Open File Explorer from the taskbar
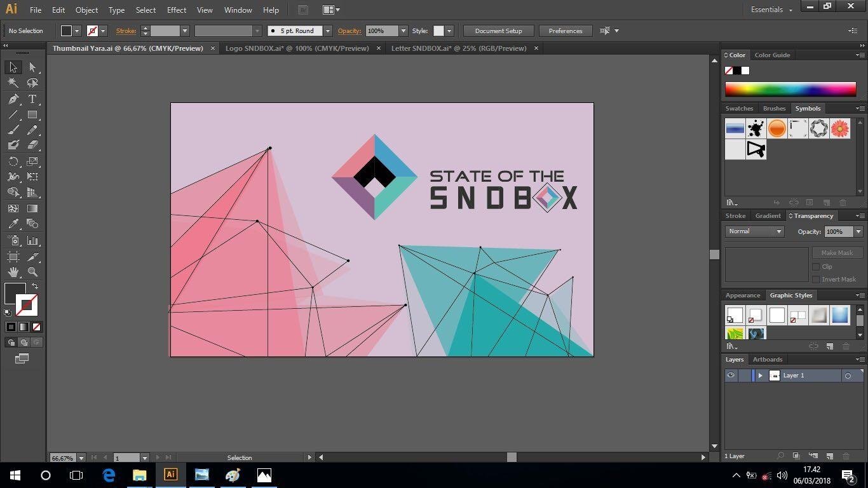The width and height of the screenshot is (868, 488). click(139, 475)
